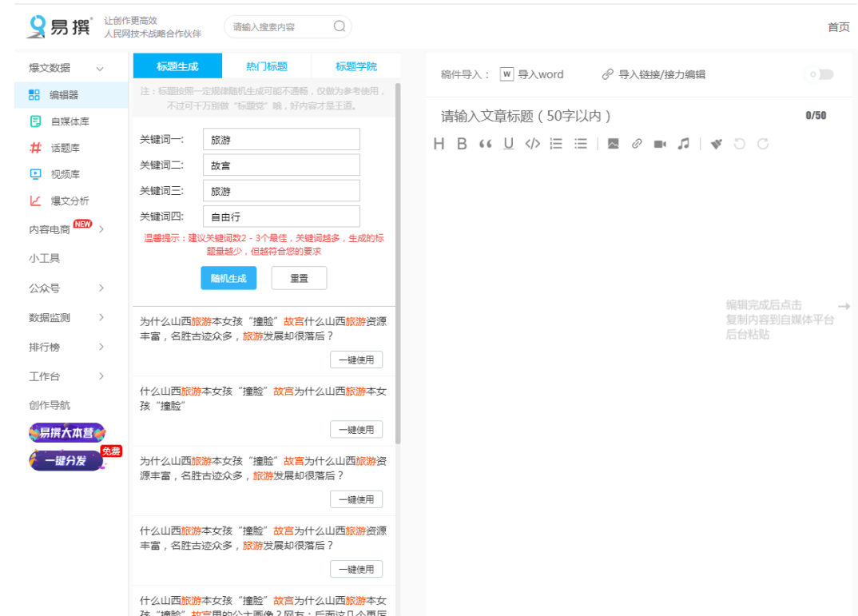Switch to the 热门标题 tab
Viewport: 858px width, 616px height.
(x=267, y=66)
